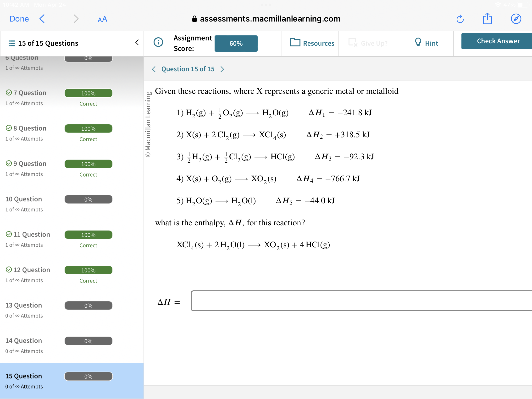Image resolution: width=532 pixels, height=399 pixels.
Task: Open the AA text size menu
Action: [102, 19]
